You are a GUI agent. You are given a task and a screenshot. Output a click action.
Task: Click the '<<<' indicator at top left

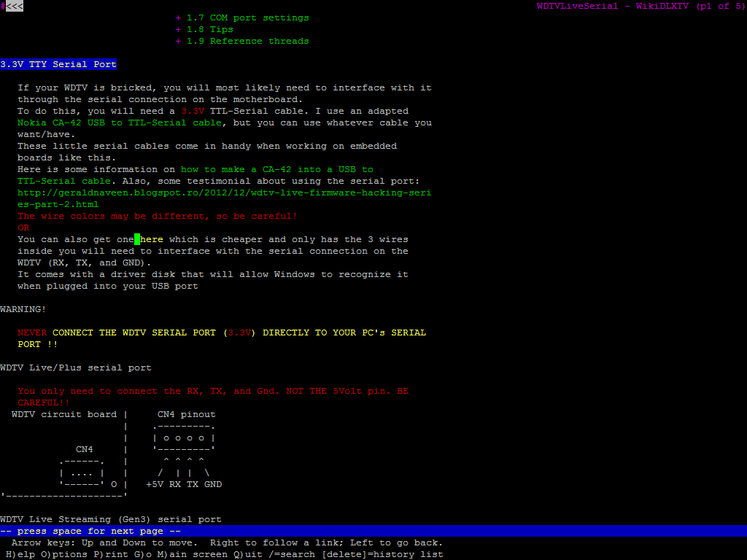15,6
